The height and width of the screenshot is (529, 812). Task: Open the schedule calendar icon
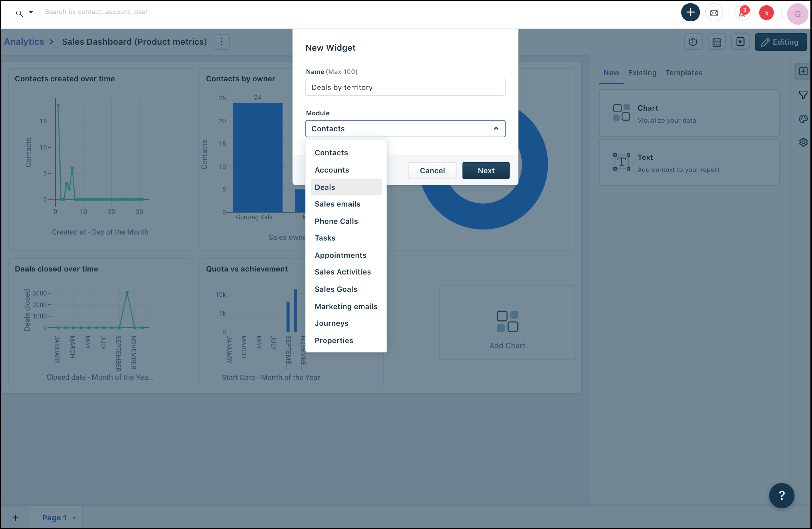[x=717, y=42]
